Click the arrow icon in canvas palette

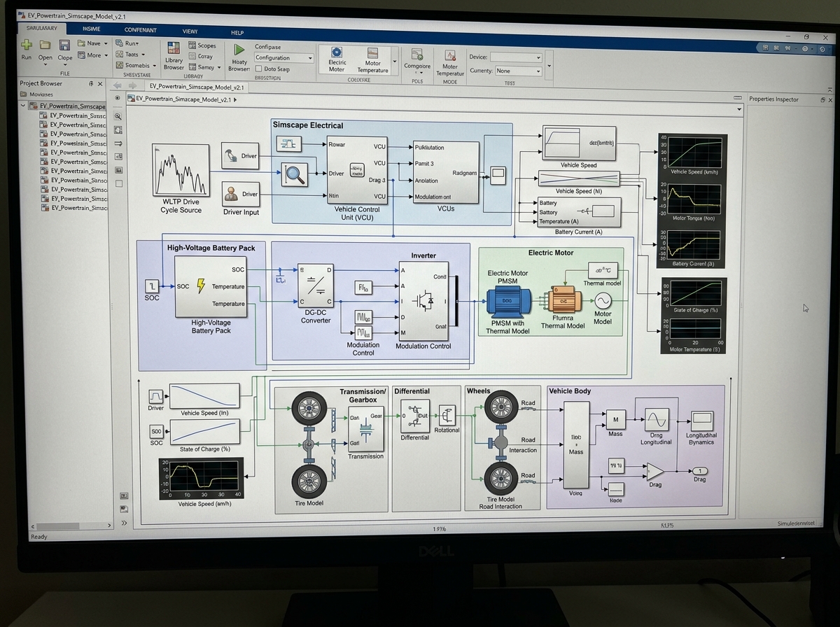tap(118, 143)
